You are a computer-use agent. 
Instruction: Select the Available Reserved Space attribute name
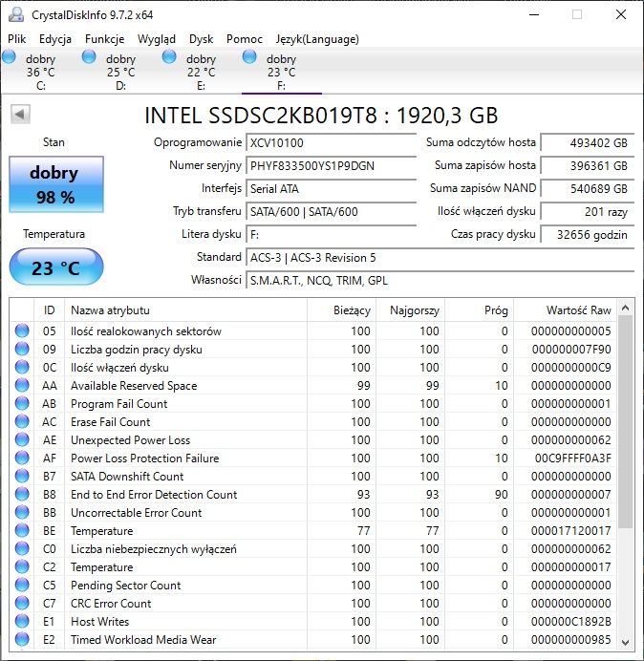[134, 386]
